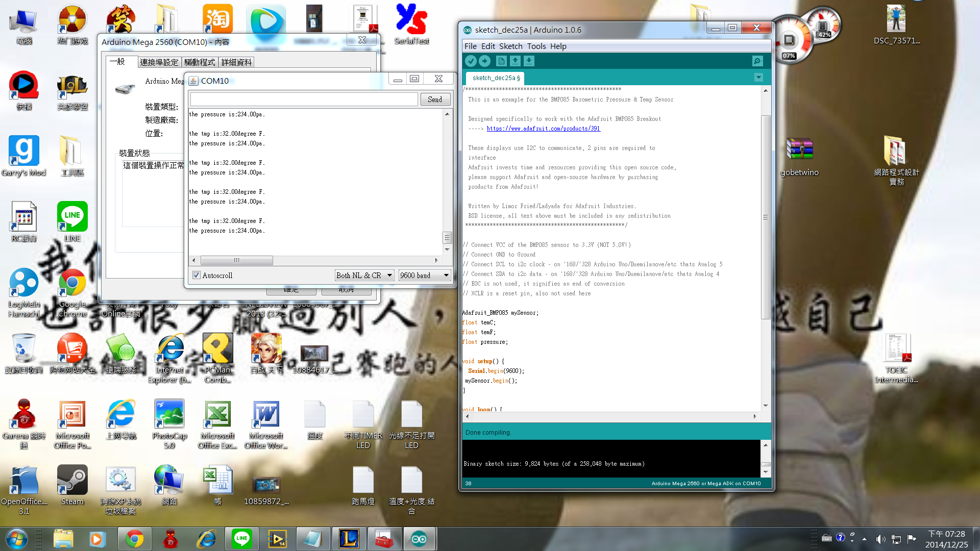Screen dimensions: 980x551
Task: Open Arduino from the taskbar
Action: point(419,539)
